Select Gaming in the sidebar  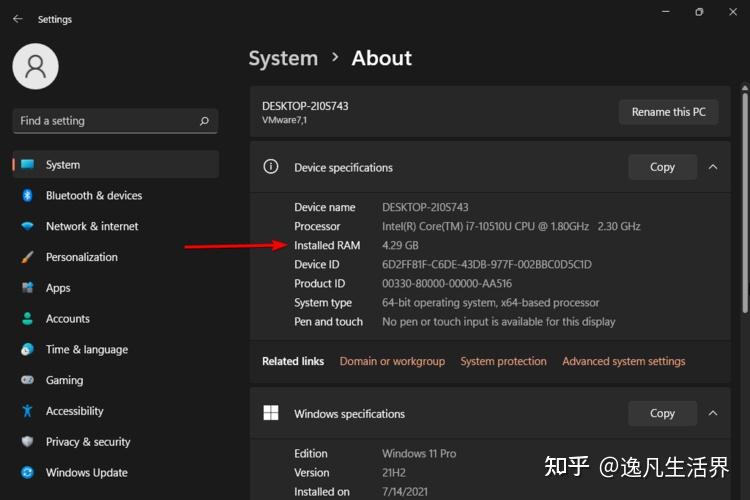point(116,380)
